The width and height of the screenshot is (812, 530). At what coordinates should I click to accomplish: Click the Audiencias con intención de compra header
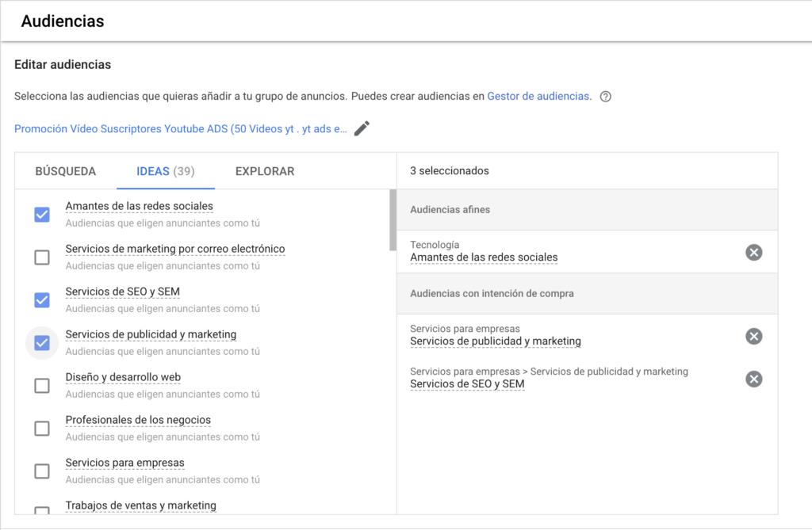(x=588, y=293)
